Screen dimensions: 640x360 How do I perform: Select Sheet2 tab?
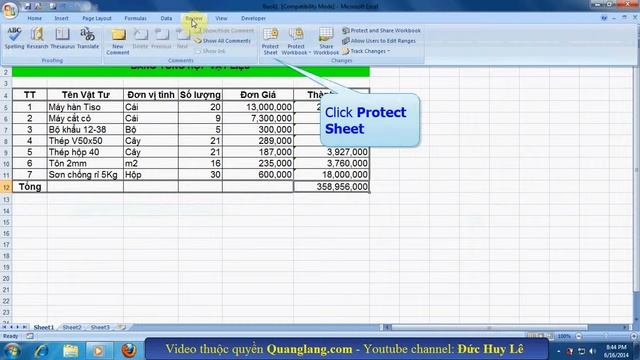tap(72, 327)
